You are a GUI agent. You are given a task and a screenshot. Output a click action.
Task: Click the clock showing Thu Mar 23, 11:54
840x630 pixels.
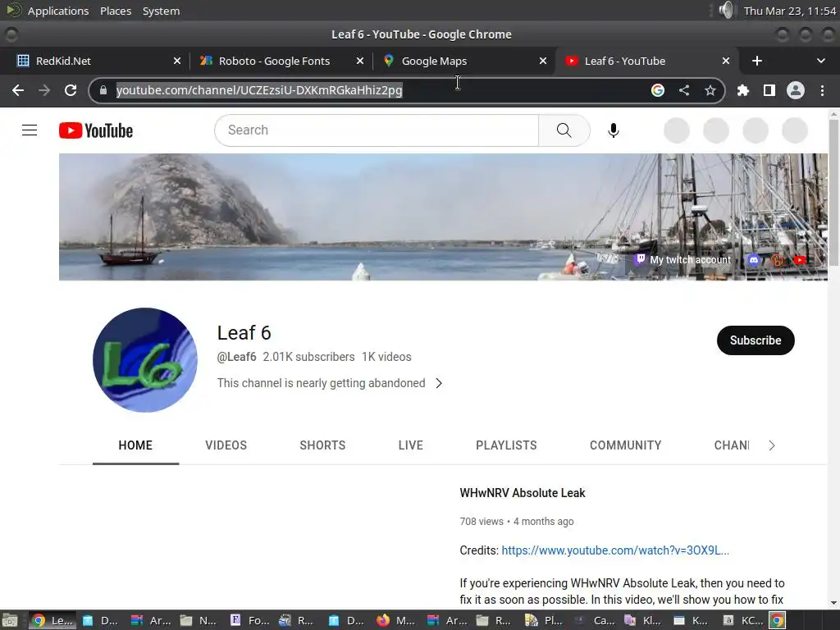coord(790,11)
